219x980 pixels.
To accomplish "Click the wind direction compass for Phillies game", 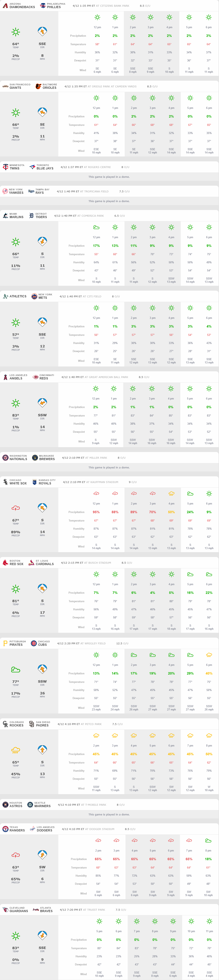I will tap(42, 32).
